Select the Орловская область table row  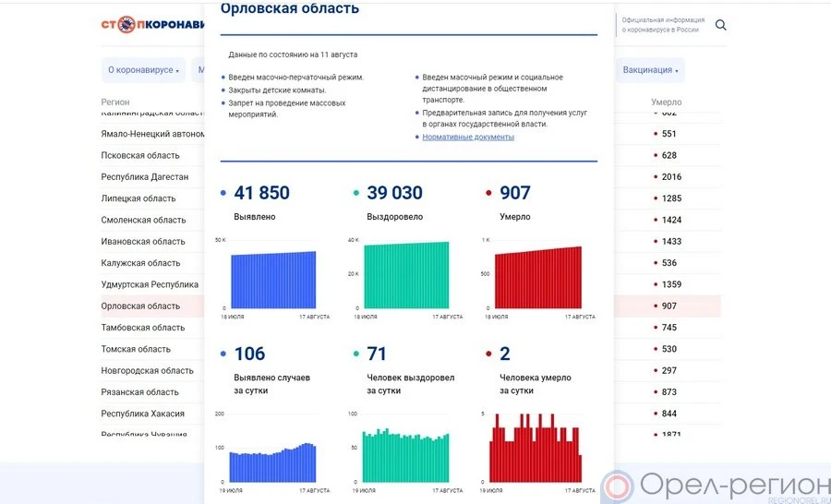point(140,306)
